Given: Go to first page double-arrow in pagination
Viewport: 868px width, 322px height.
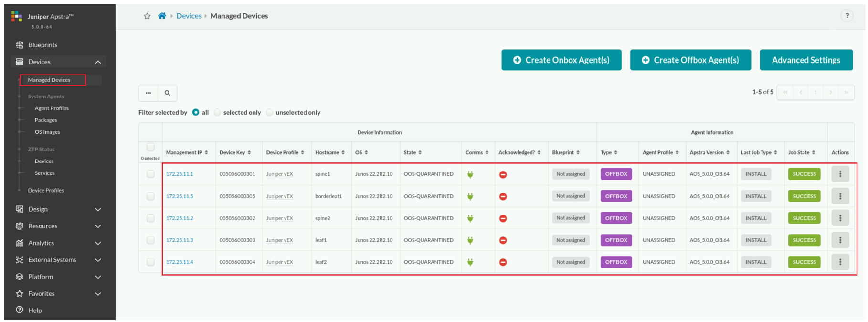Looking at the screenshot, I should click(x=785, y=92).
